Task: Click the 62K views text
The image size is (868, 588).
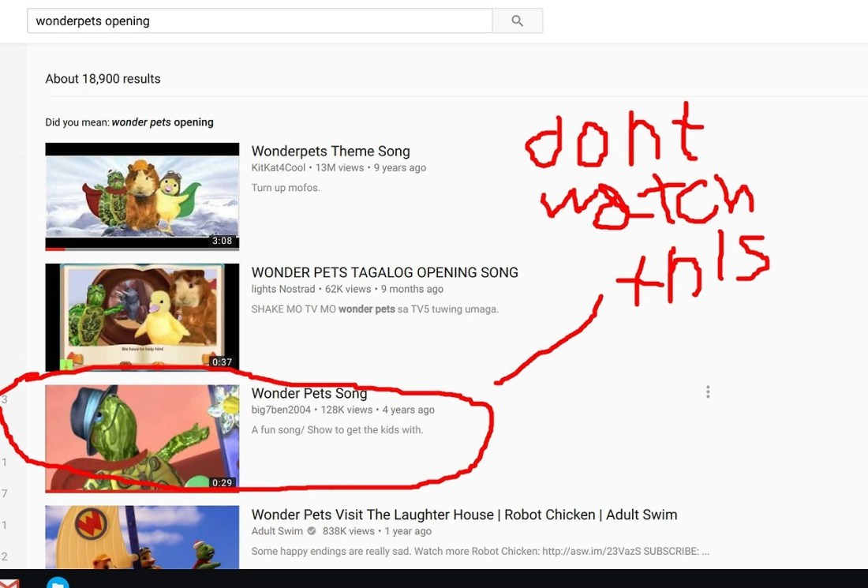Action: pos(348,289)
